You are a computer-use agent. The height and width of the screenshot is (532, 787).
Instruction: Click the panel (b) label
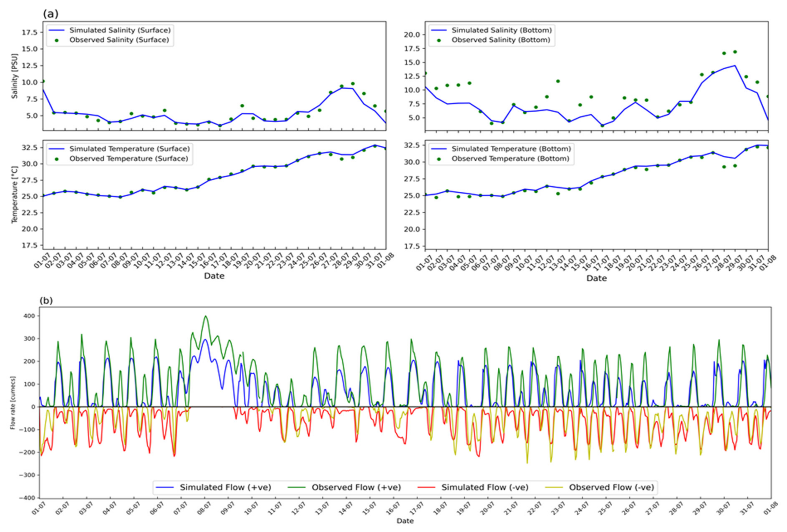point(46,301)
